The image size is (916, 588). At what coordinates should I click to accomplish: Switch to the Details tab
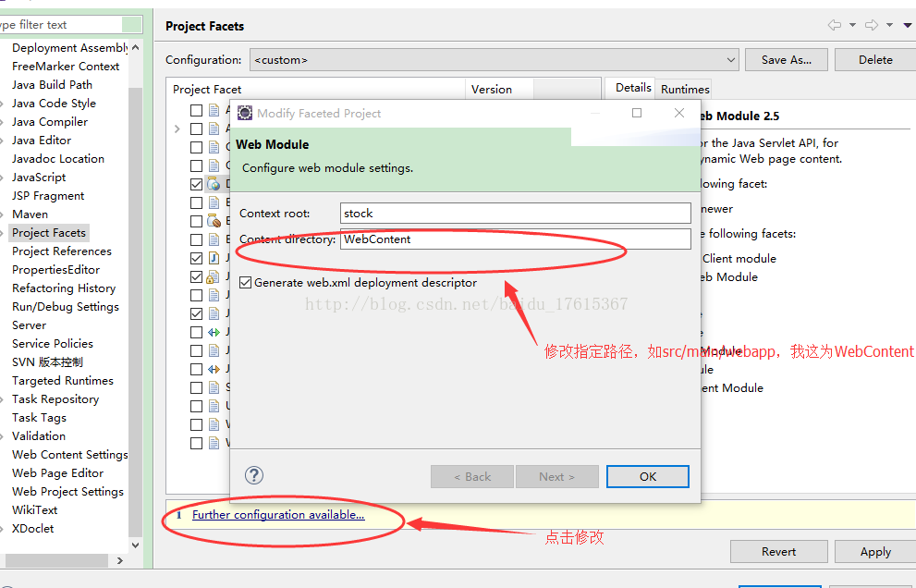tap(630, 88)
